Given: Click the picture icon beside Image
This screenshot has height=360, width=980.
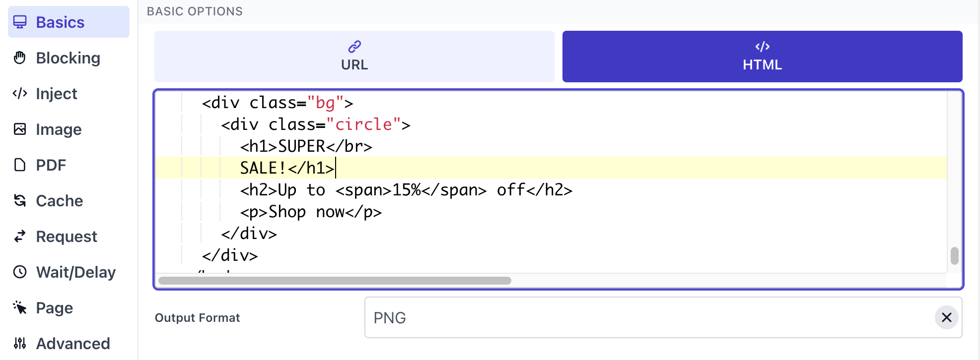Looking at the screenshot, I should [20, 129].
